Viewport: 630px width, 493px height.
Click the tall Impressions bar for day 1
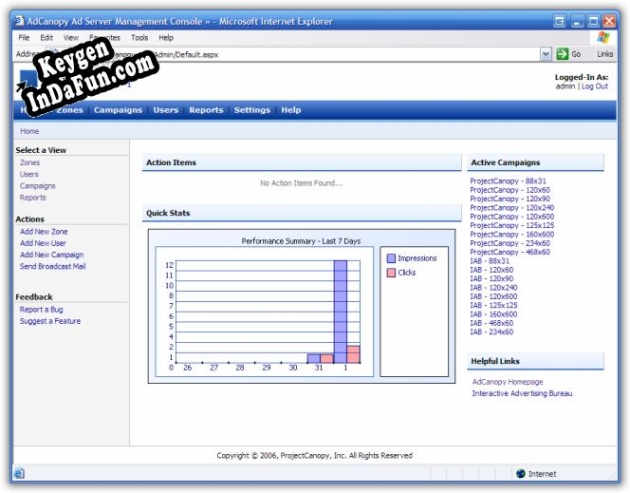[340, 312]
